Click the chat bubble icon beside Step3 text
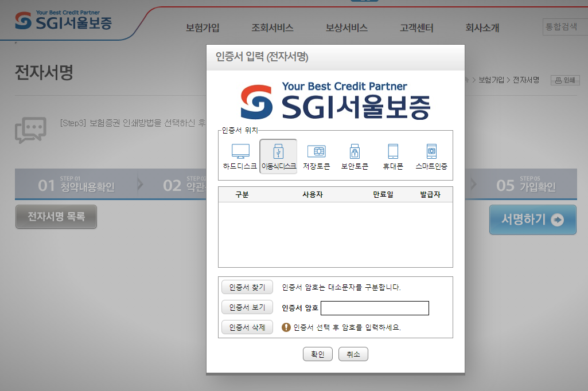Viewport: 588px width, 391px height. 31,130
